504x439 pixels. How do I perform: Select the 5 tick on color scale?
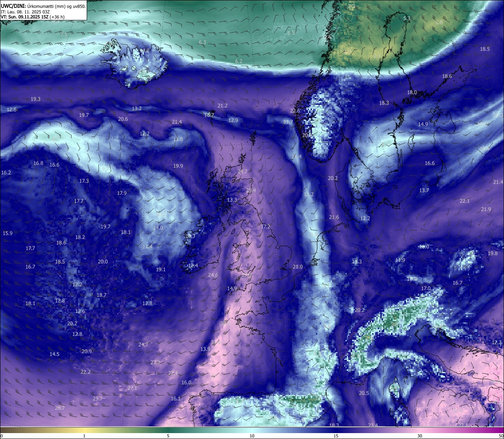[x=168, y=436]
